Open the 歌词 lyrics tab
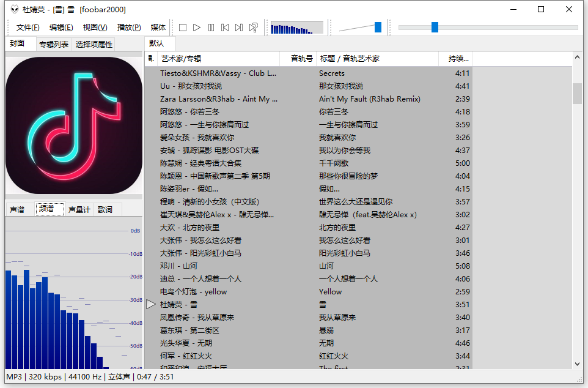This screenshot has width=588, height=388. click(x=105, y=209)
